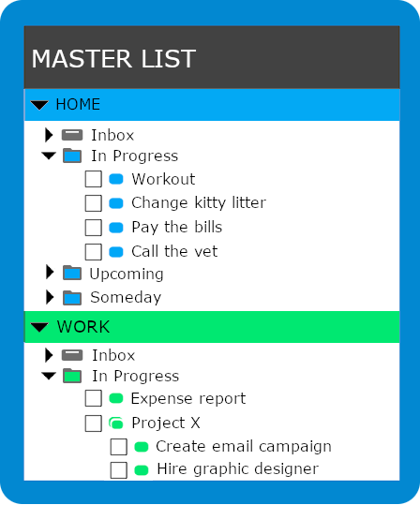Check off the Workout task
This screenshot has width=420, height=505.
94,179
